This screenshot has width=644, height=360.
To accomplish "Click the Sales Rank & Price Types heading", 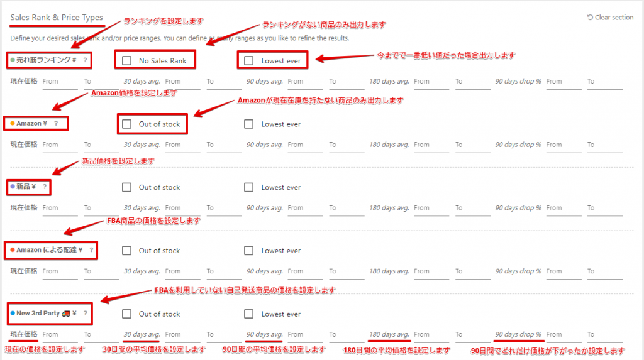I will click(57, 18).
